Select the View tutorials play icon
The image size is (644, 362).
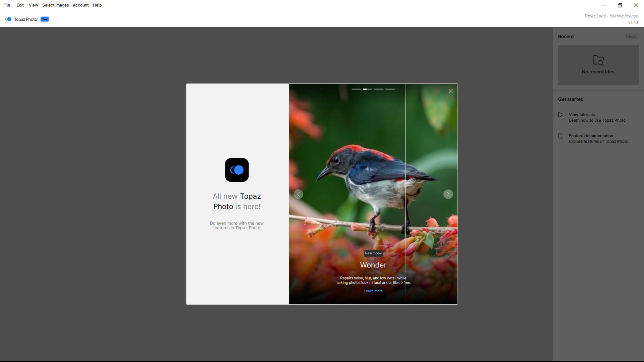[x=561, y=115]
